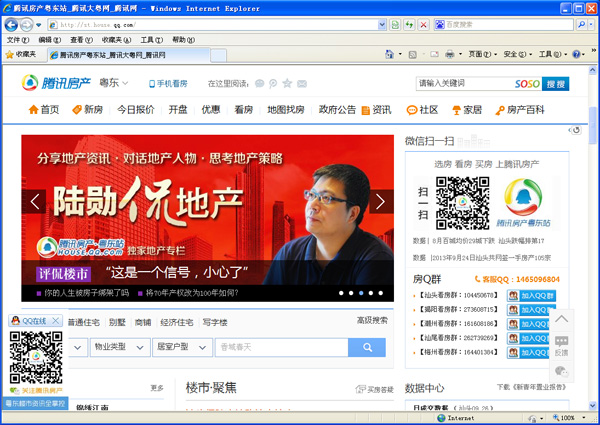Open the 房产百科 navigation link
The width and height of the screenshot is (600, 425).
519,110
